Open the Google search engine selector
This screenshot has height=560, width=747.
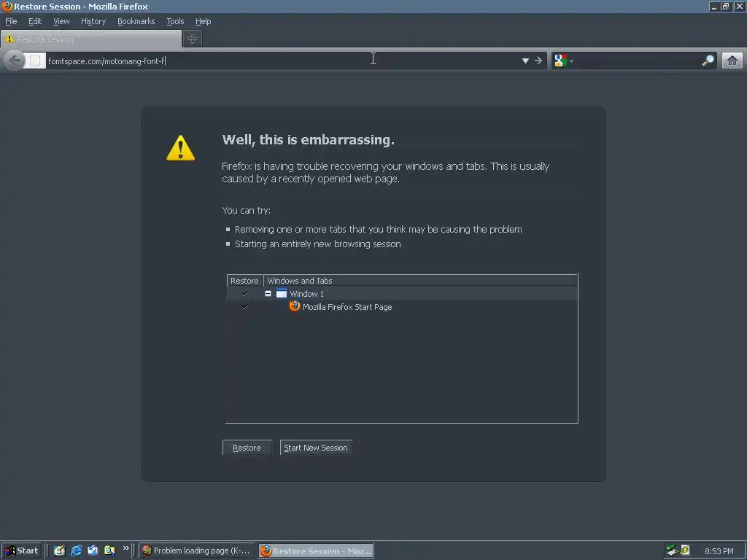click(564, 61)
